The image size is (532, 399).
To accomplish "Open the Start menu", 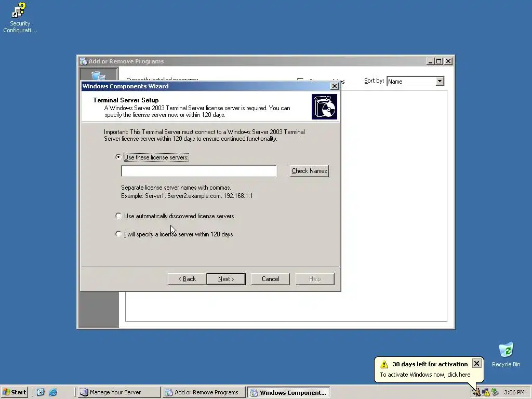I will tap(14, 392).
